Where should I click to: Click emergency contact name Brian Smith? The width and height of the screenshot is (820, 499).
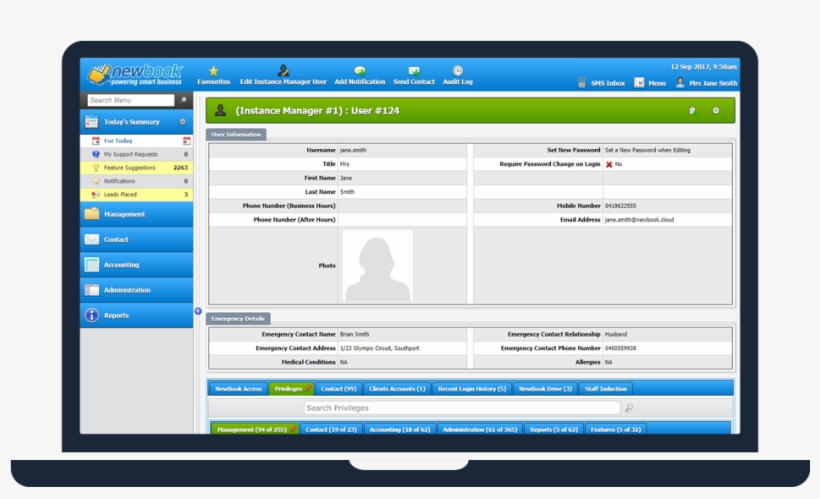(354, 334)
